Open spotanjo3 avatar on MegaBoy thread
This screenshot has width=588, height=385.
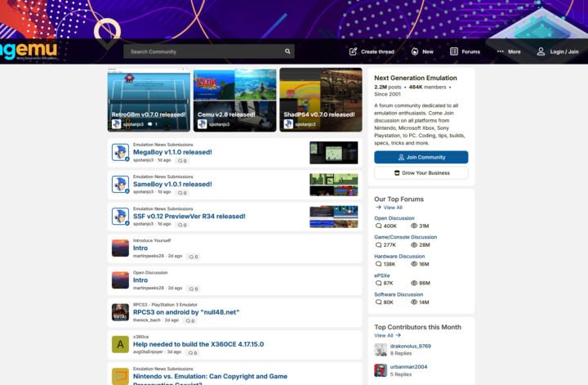point(120,152)
